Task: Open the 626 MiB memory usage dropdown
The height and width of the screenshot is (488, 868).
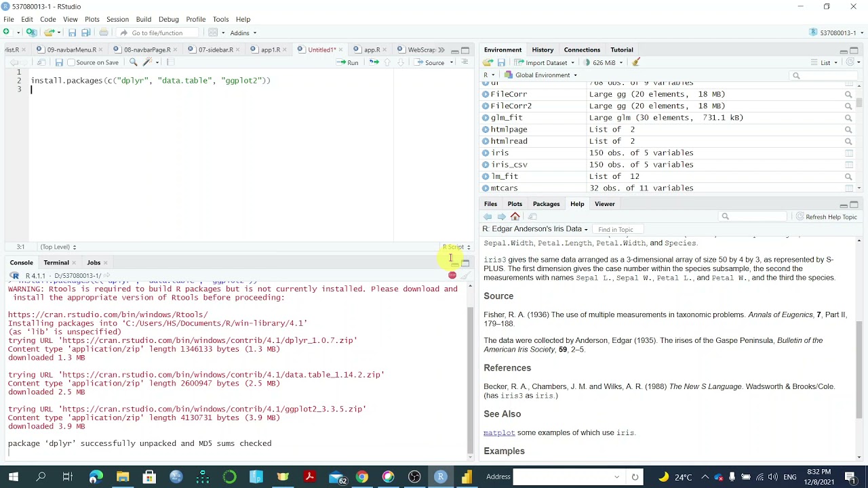Action: pyautogui.click(x=603, y=62)
